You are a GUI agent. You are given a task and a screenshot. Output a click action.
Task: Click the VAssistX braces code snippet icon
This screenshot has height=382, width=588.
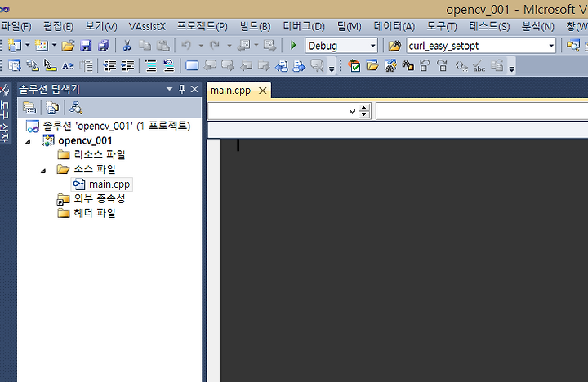pyautogui.click(x=461, y=66)
